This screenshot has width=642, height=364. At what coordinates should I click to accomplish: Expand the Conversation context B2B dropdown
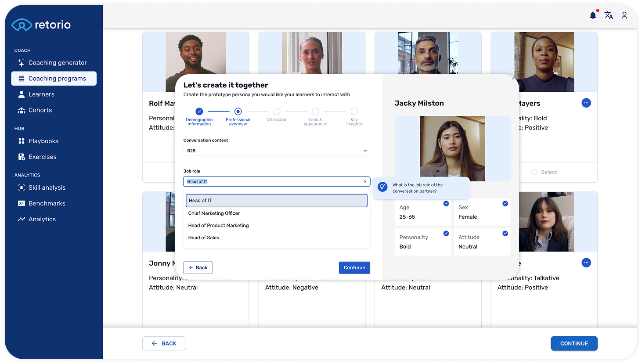point(277,151)
